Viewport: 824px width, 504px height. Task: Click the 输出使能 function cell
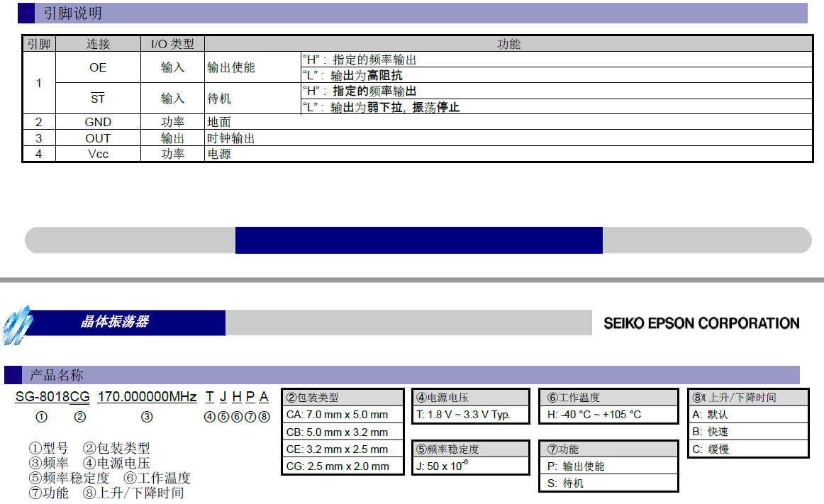coord(252,67)
